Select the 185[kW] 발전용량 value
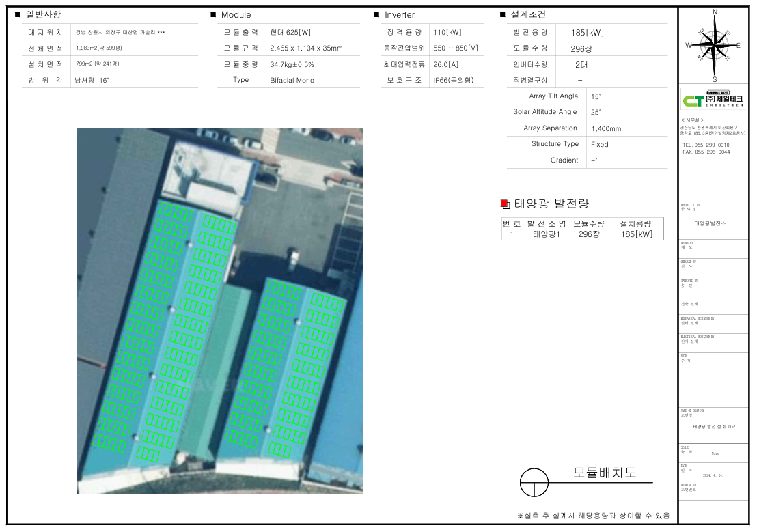This screenshot has height=532, width=759. click(588, 32)
